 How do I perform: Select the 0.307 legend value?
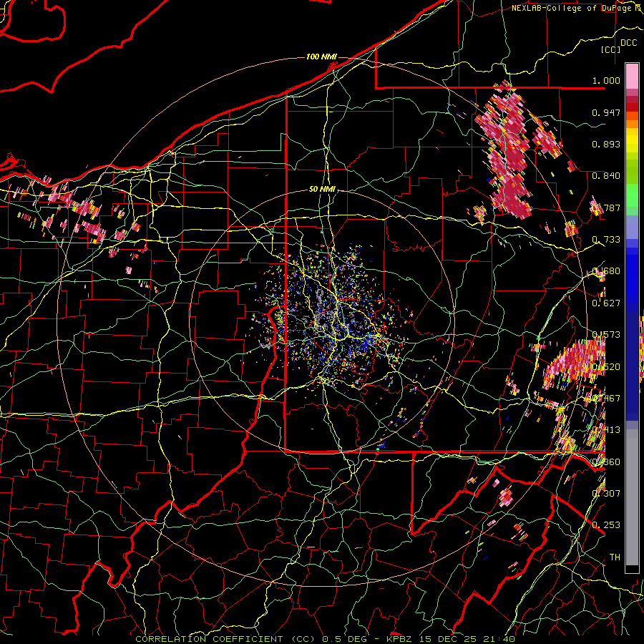point(606,494)
